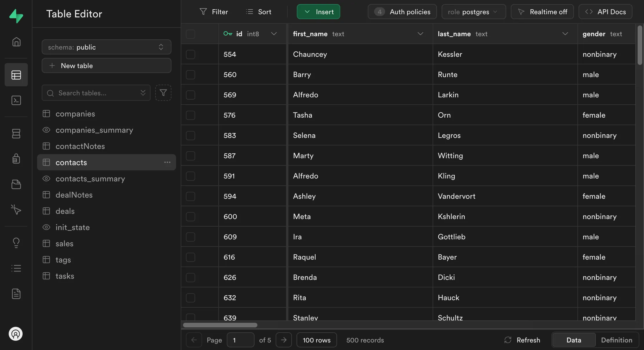Open the deals table in list
Image resolution: width=644 pixels, height=350 pixels.
pos(65,211)
